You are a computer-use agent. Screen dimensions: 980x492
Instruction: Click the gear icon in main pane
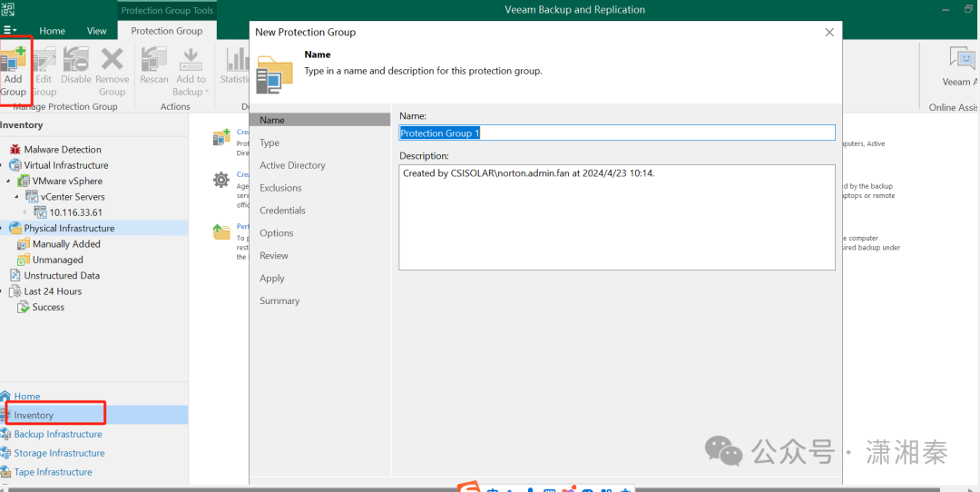pyautogui.click(x=221, y=180)
